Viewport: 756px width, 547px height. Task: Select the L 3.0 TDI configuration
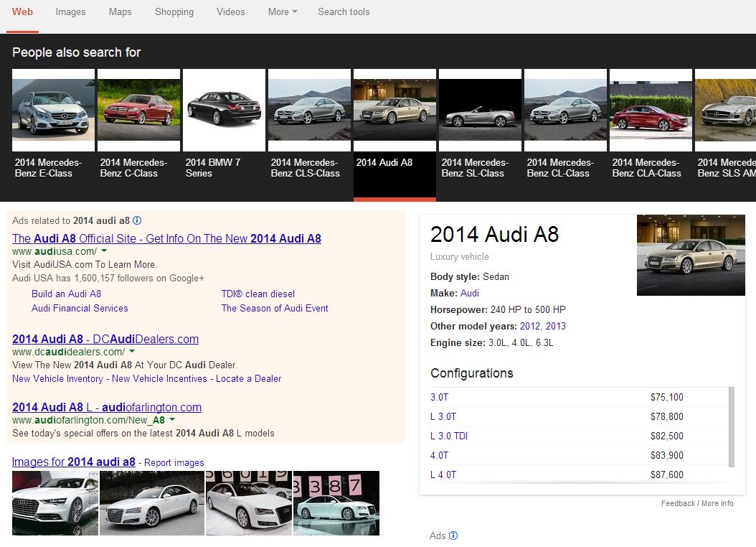[449, 436]
